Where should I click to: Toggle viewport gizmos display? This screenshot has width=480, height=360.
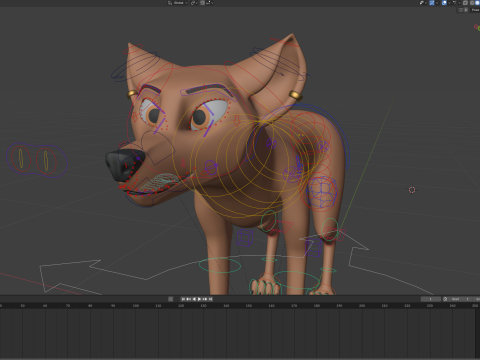pos(432,3)
